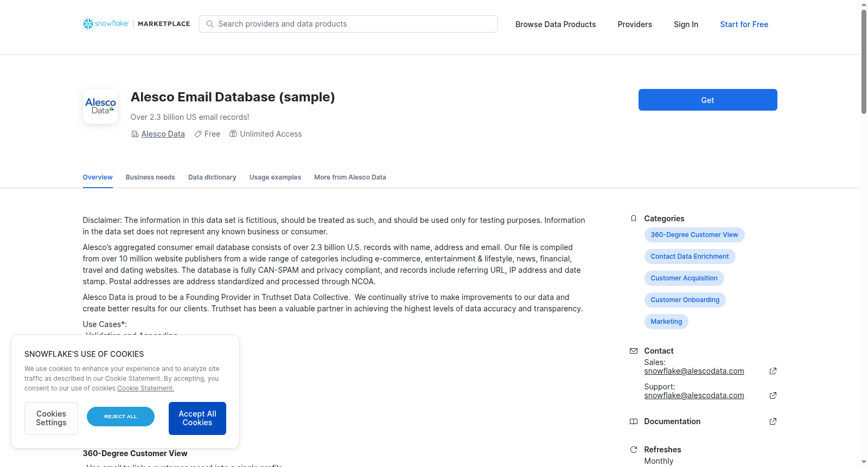
Task: Click the Alesco Data provider link
Action: 163,134
